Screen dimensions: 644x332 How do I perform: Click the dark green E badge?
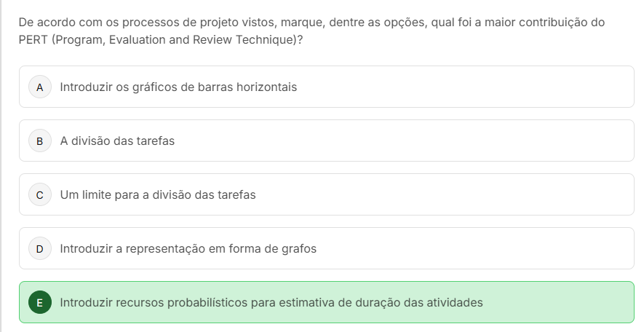[40, 302]
